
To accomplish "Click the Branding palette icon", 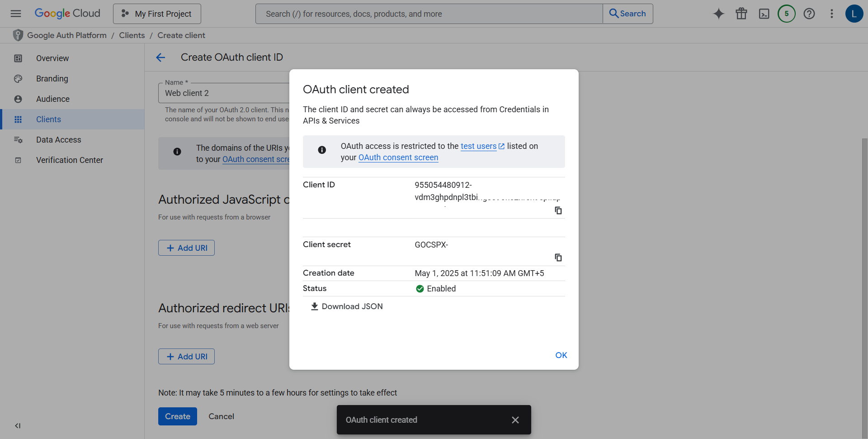I will [x=18, y=78].
